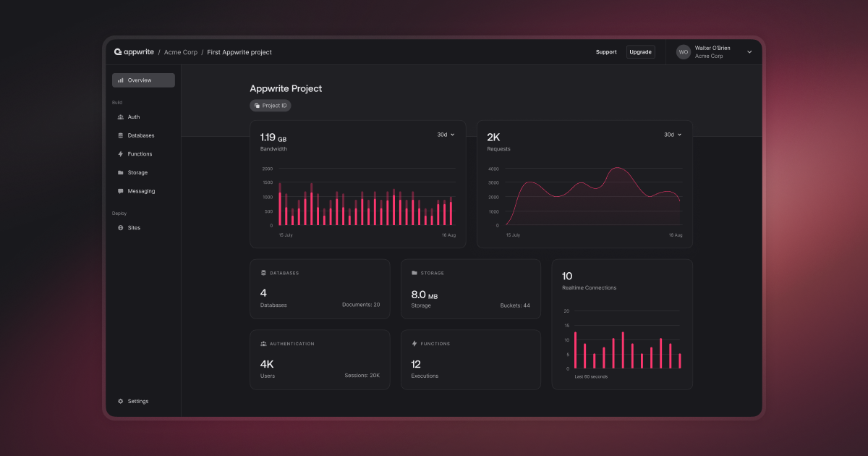Copy the Project ID using its badge icon
This screenshot has width=868, height=456.
[x=258, y=105]
